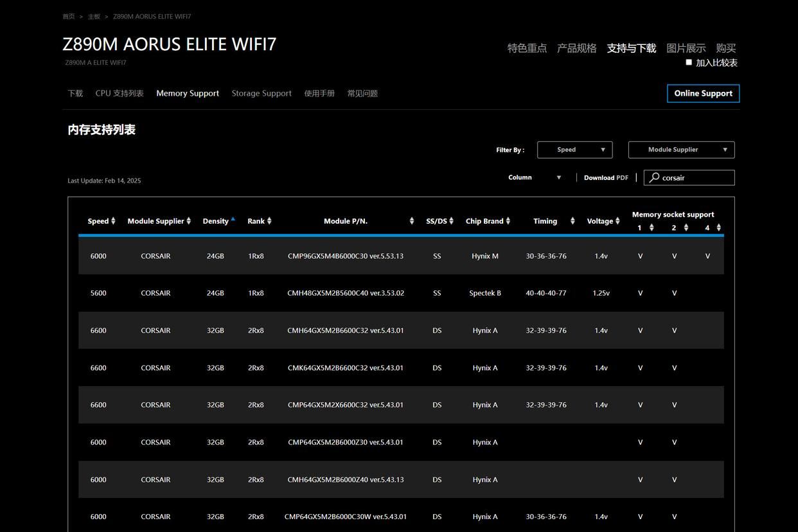Open the Speed filter dropdown
Viewport: 798px width, 532px height.
574,150
